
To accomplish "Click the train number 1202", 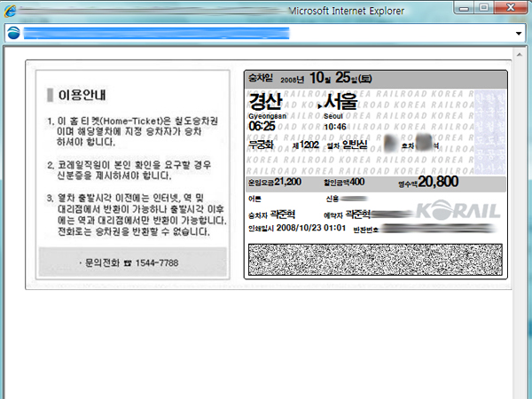I will coord(309,145).
